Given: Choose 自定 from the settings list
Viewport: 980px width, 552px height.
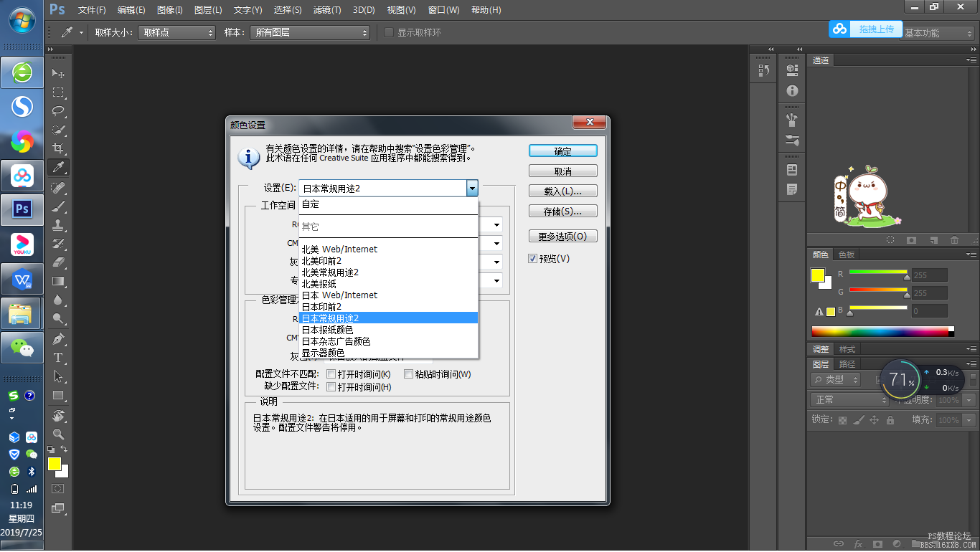Looking at the screenshot, I should [388, 204].
